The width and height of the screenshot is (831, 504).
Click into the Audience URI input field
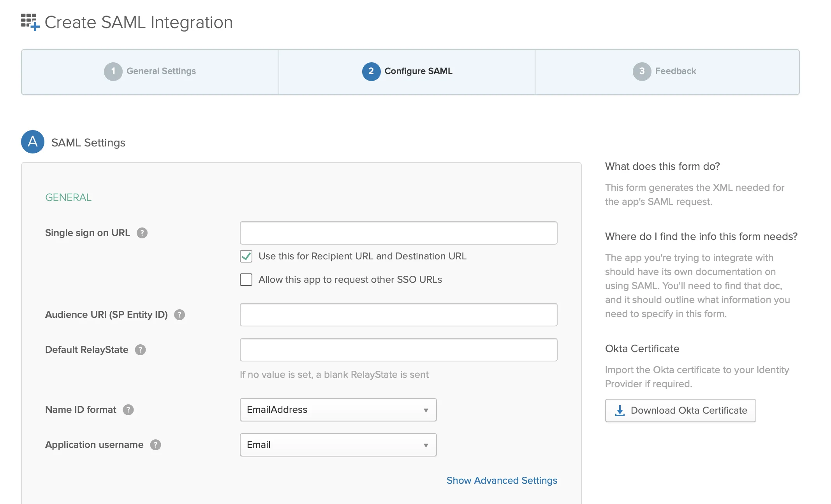pos(398,315)
